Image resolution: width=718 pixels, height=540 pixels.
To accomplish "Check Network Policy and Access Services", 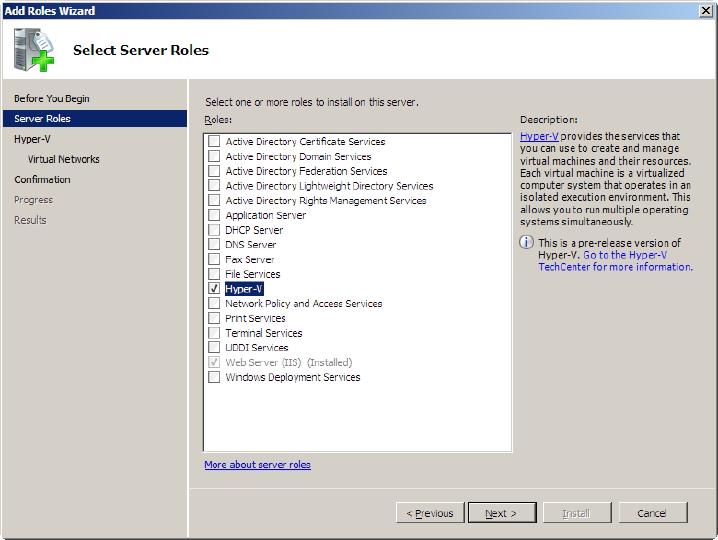I will [x=214, y=303].
